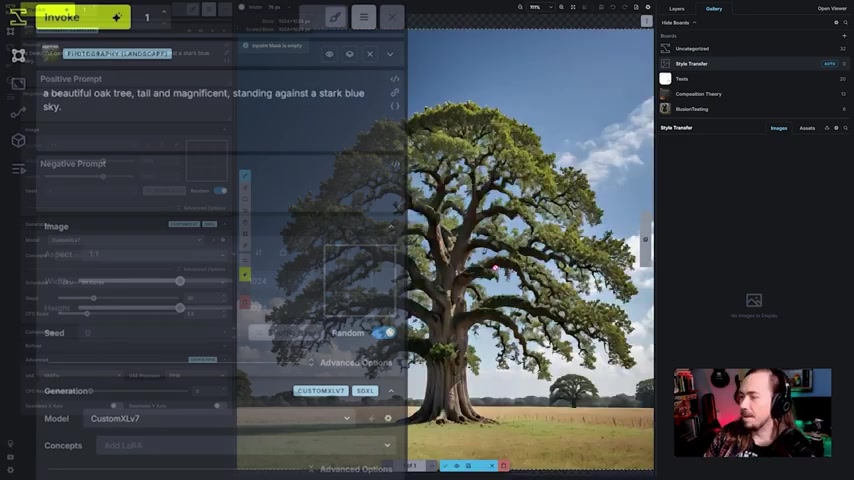Expand the inpaint mask row chevron

tap(390, 54)
